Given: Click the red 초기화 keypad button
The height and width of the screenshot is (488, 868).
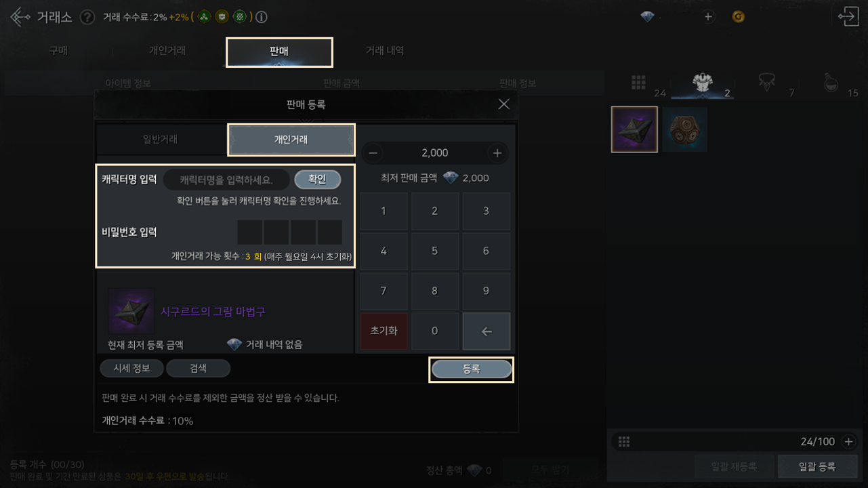Looking at the screenshot, I should point(384,331).
